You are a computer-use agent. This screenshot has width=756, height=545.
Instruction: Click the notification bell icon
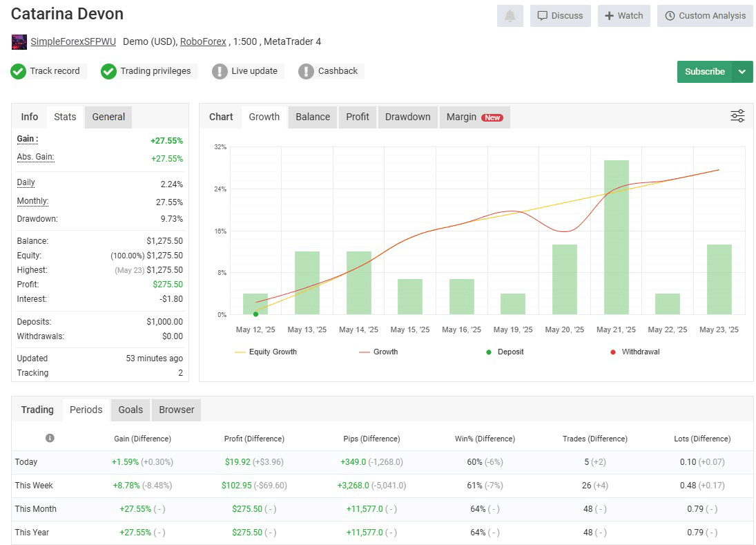pyautogui.click(x=510, y=16)
